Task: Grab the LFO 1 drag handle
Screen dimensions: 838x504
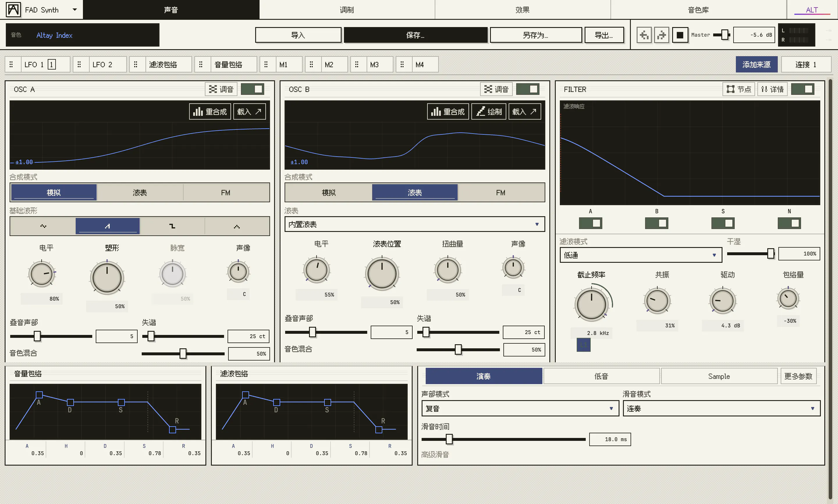Action: [x=11, y=65]
